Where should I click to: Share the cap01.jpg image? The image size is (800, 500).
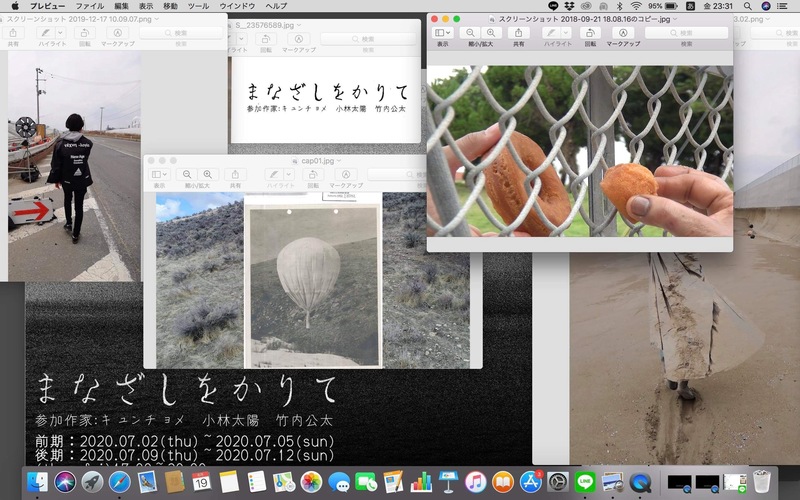tap(235, 174)
